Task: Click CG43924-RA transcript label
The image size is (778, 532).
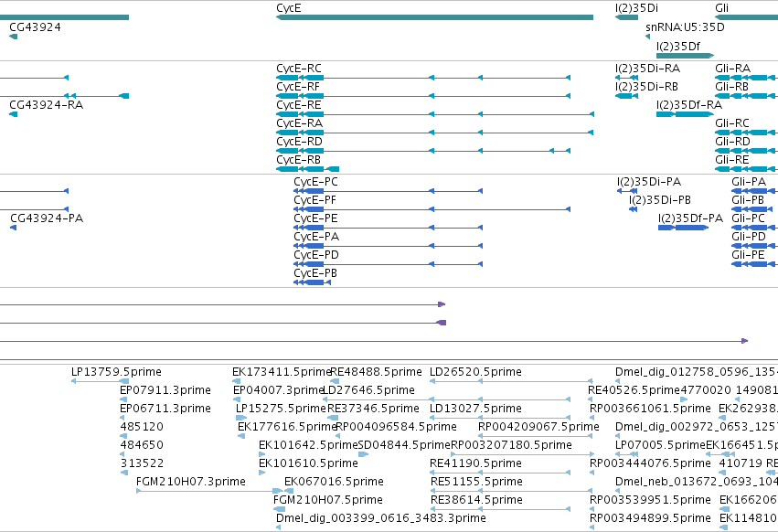Action: pos(46,105)
